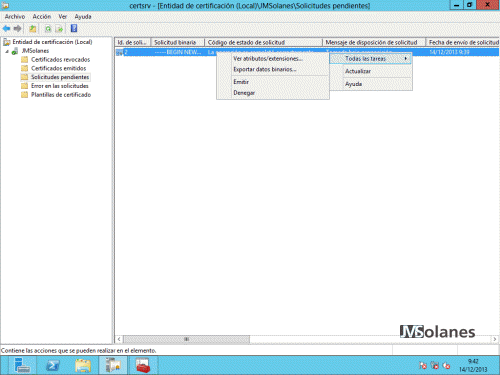Select Certificados emitidos in the tree
The image size is (500, 375).
(59, 68)
